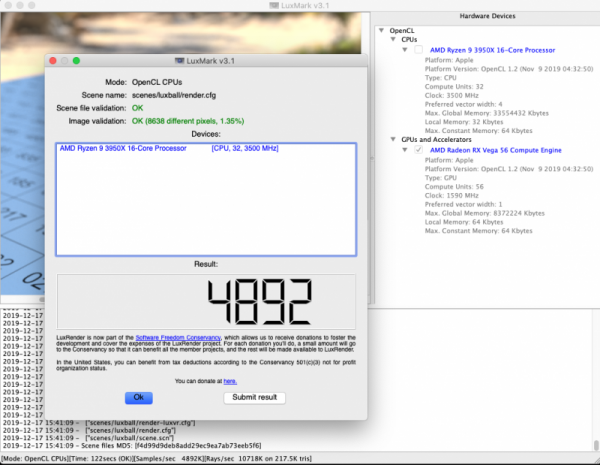Click the 'Compute Units: 32' row
This screenshot has width=600, height=465.
[x=454, y=86]
